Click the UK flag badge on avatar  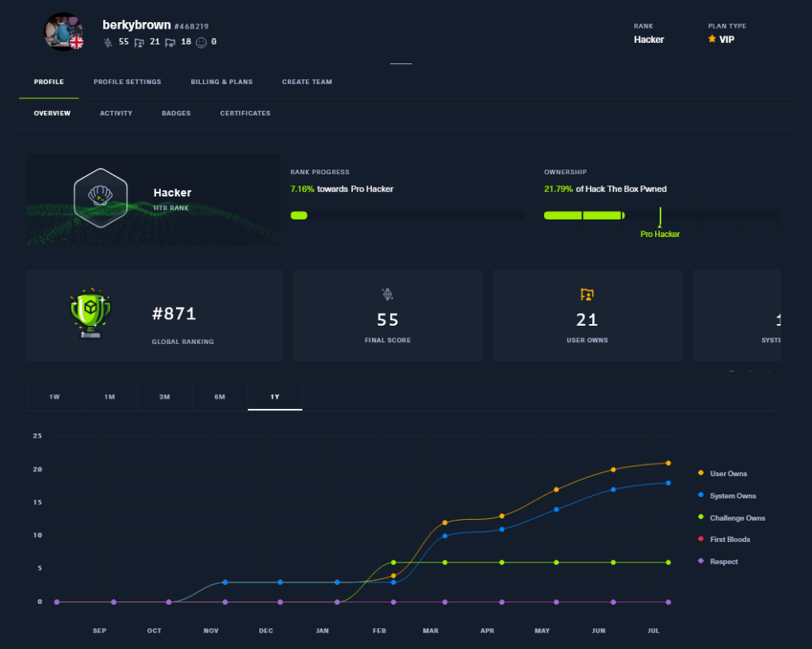[76, 42]
